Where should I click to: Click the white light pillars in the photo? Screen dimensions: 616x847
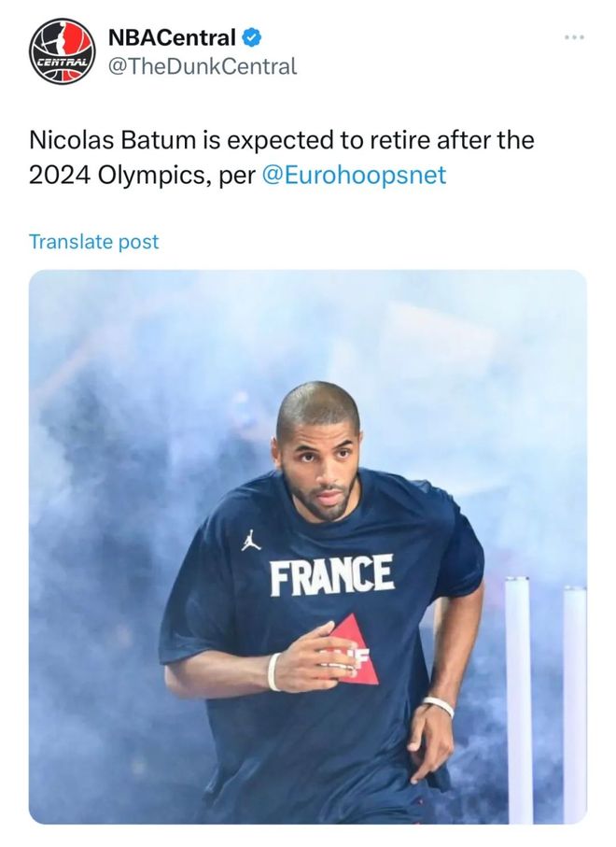(x=545, y=699)
